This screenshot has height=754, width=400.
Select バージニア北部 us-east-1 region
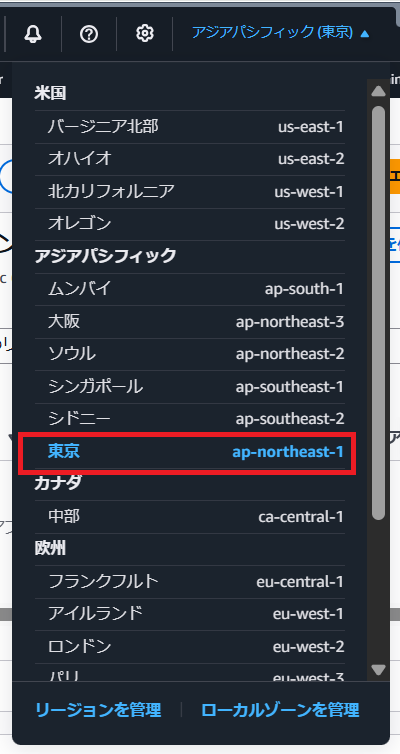[x=189, y=127]
